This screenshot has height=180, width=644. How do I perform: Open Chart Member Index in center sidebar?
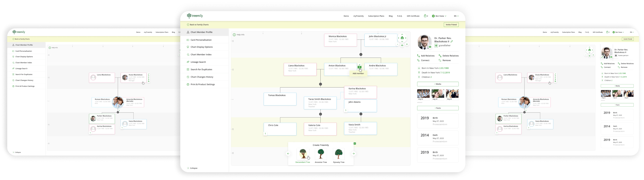coord(204,54)
